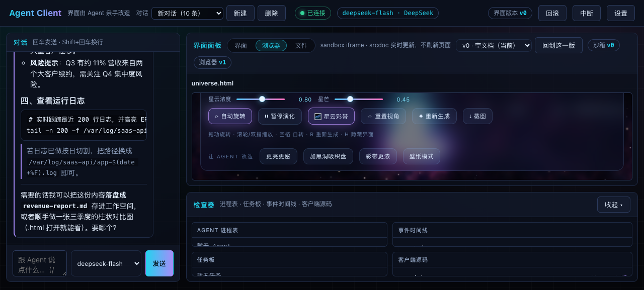The height and width of the screenshot is (290, 644).
Task: Click the universe.html file name
Action: coord(212,83)
